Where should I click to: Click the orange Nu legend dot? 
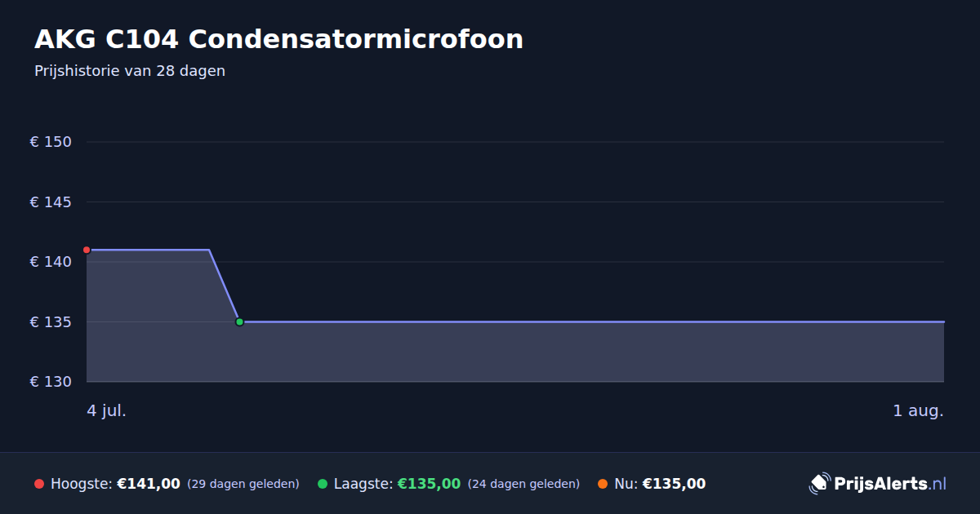603,484
